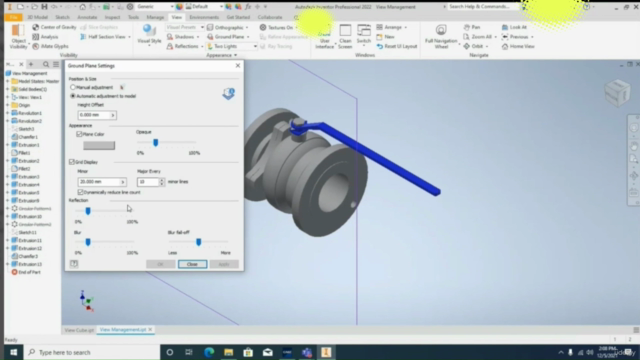Screen dimensions: 640x360
Task: Click Close in Ground Plane Settings
Action: 192,264
